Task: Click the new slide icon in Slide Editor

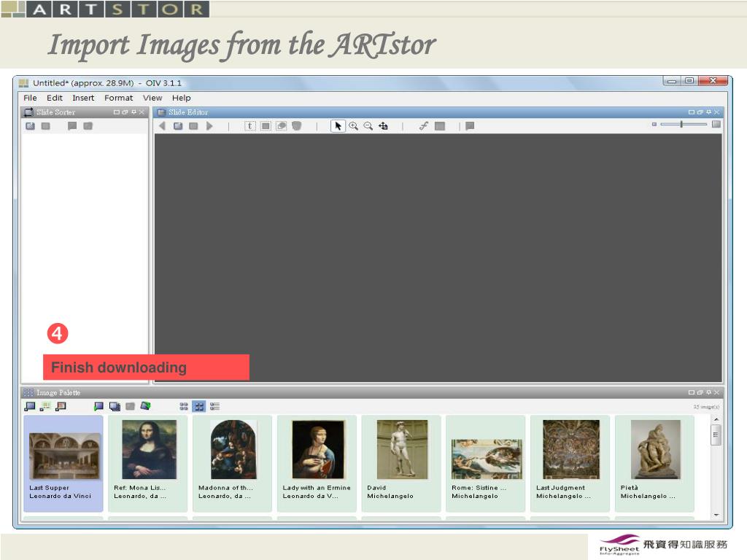Action: 178,126
